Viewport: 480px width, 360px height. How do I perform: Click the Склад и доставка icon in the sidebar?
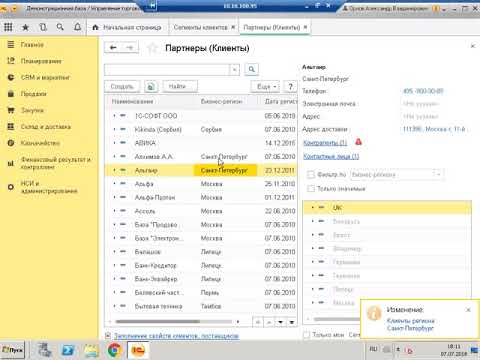[11, 126]
